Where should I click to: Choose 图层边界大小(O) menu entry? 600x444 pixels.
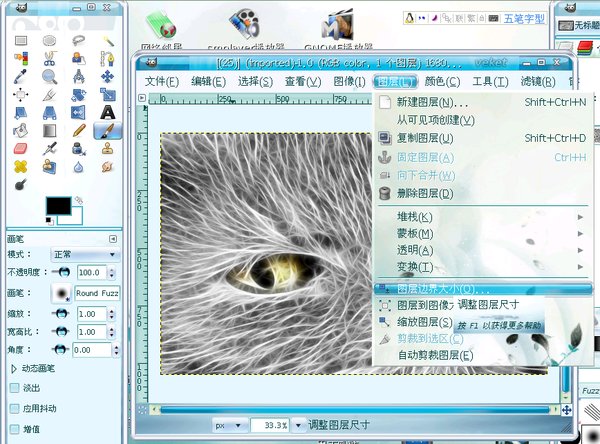[483, 289]
